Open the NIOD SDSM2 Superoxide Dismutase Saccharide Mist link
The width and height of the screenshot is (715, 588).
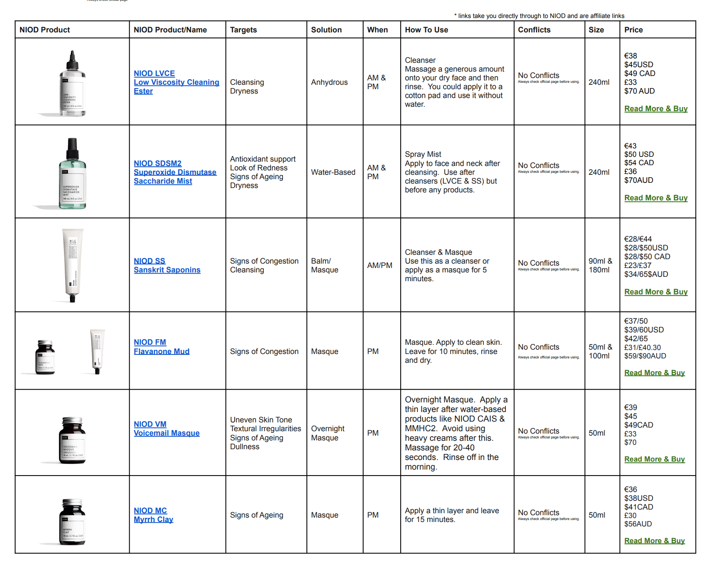pyautogui.click(x=175, y=172)
